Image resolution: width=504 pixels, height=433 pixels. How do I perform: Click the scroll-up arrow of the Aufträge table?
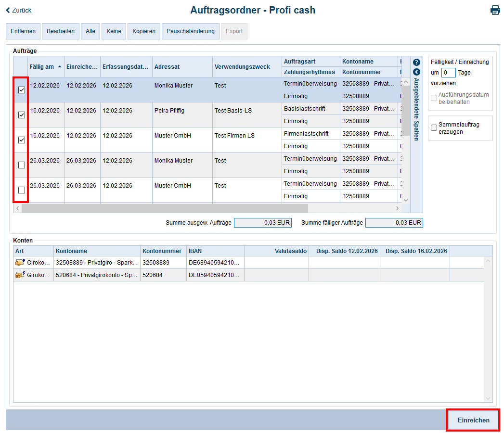(x=405, y=81)
